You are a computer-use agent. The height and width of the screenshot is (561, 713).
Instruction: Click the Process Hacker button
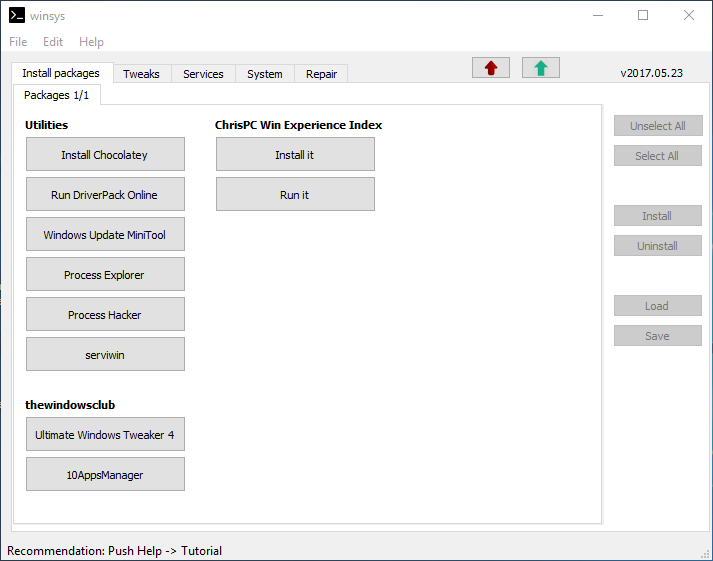(x=105, y=314)
